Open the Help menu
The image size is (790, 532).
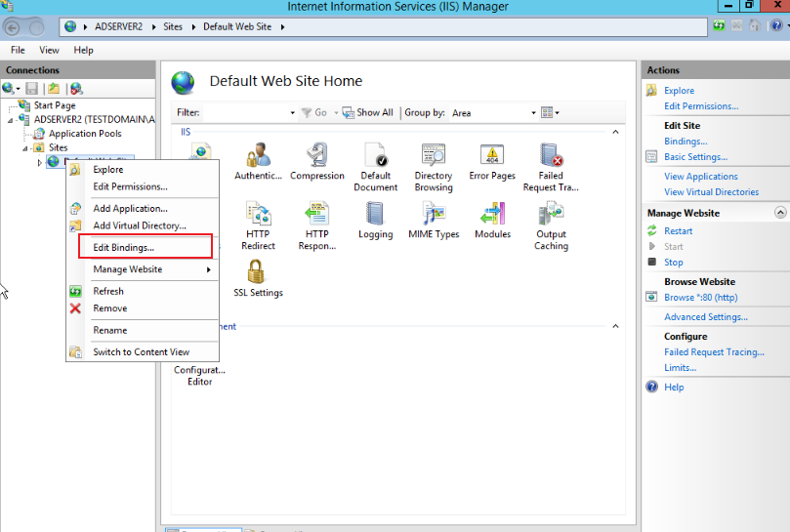(x=83, y=50)
